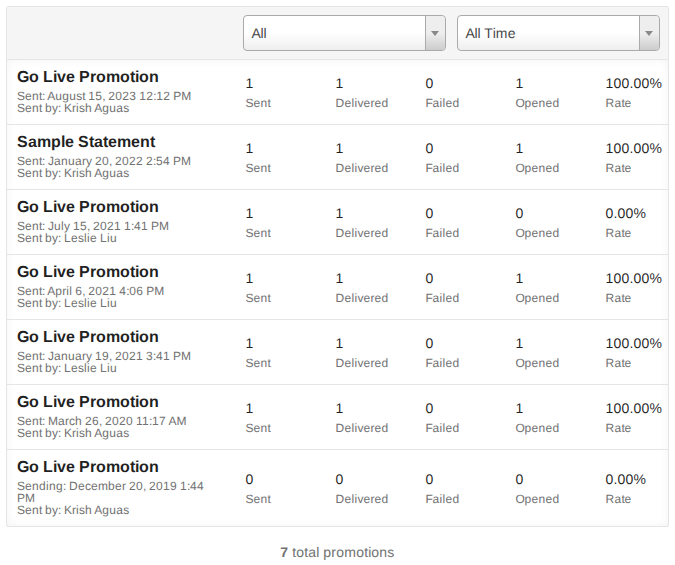Click Failed count for April 6, 2021 promotion

(x=430, y=279)
